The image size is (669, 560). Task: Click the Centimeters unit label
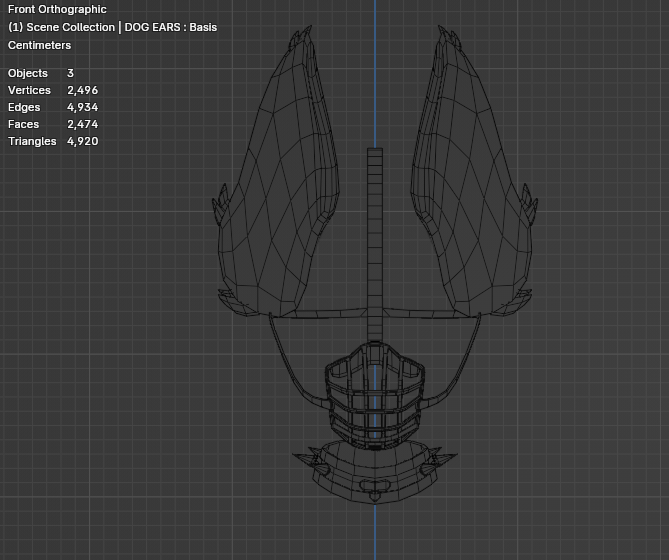click(x=39, y=45)
